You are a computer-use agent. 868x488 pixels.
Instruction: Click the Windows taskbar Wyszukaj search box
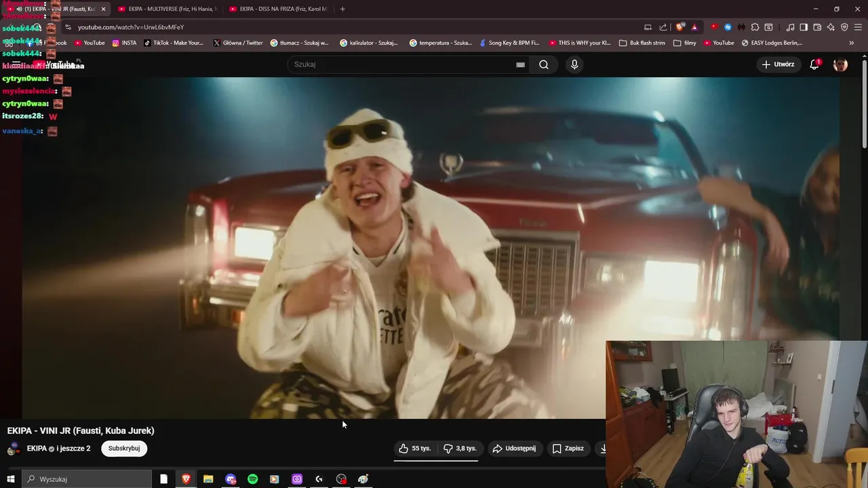point(88,479)
